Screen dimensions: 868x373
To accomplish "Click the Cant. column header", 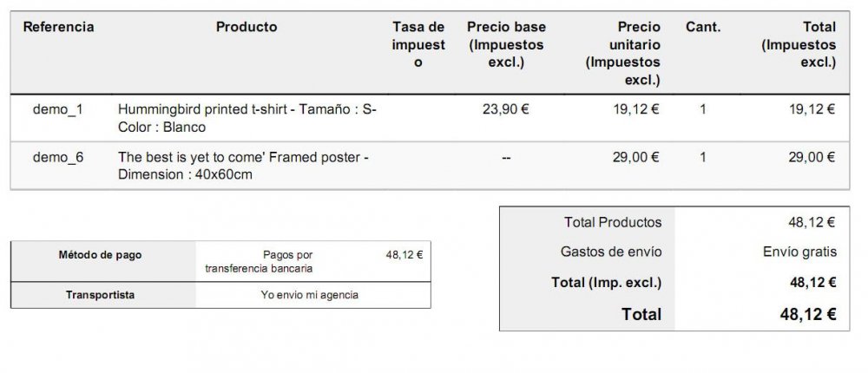I will tap(703, 27).
